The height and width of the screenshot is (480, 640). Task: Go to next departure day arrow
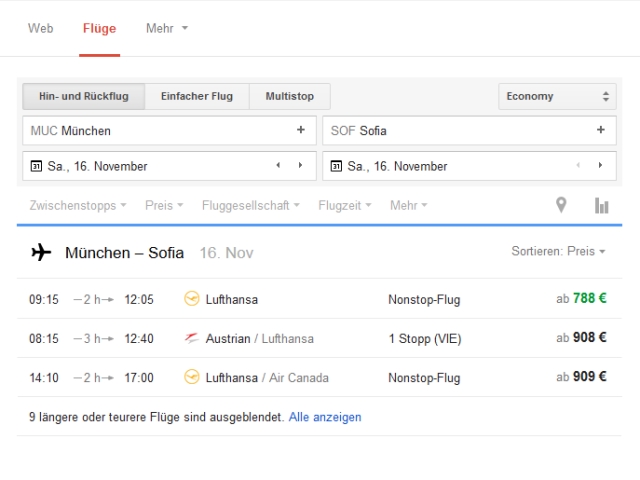(300, 165)
